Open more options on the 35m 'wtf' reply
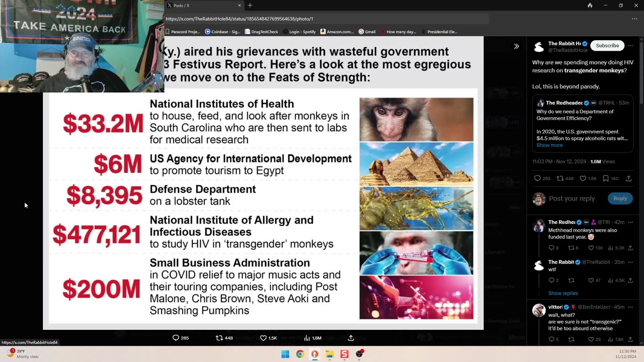This screenshot has width=644, height=362. 630,262
